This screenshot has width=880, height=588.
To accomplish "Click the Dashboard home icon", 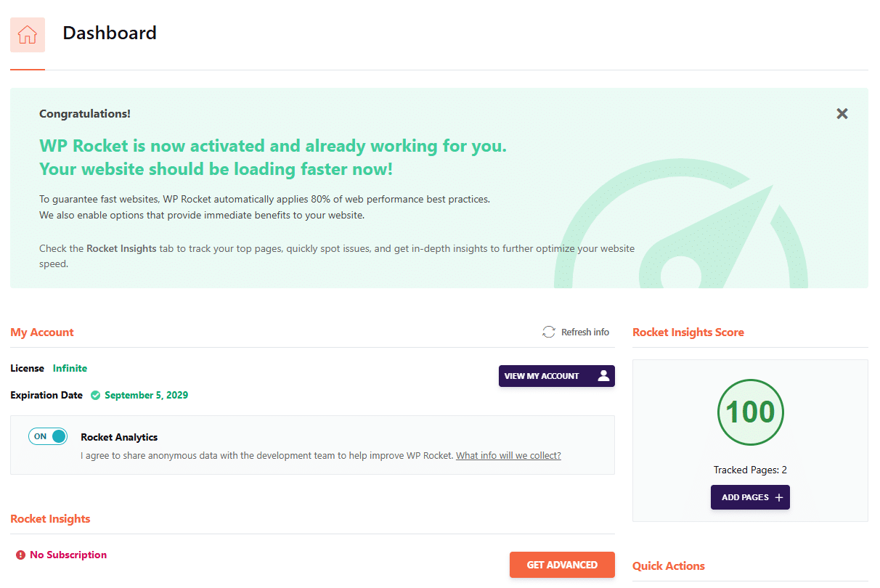I will click(x=28, y=34).
